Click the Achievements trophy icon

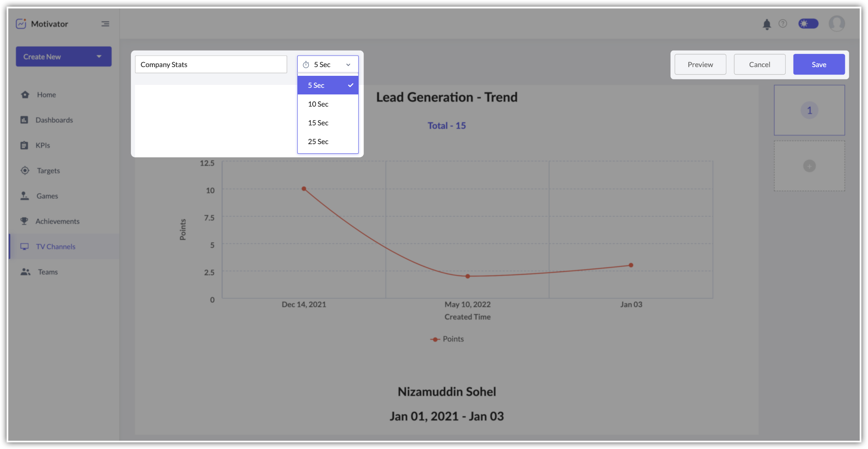24,221
